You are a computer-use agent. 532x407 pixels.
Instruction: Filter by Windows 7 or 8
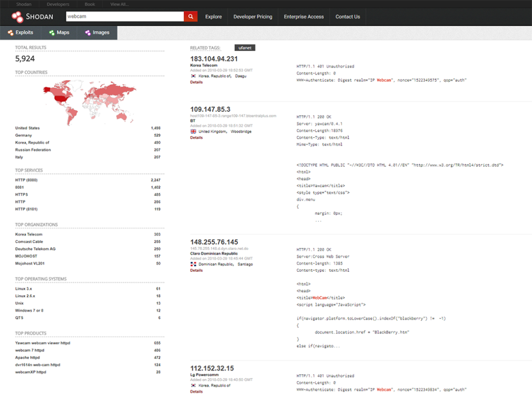point(29,310)
